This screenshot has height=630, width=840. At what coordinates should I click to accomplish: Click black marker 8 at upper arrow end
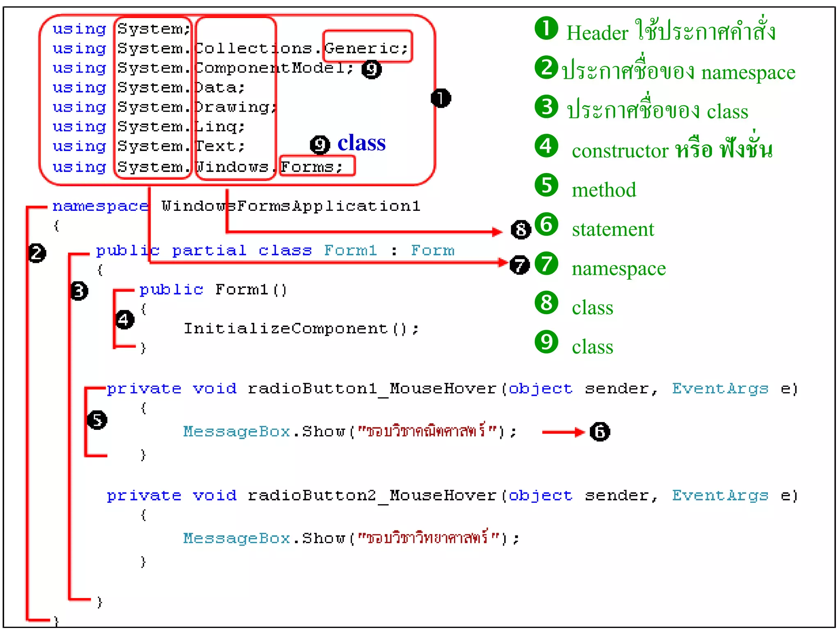coord(520,229)
